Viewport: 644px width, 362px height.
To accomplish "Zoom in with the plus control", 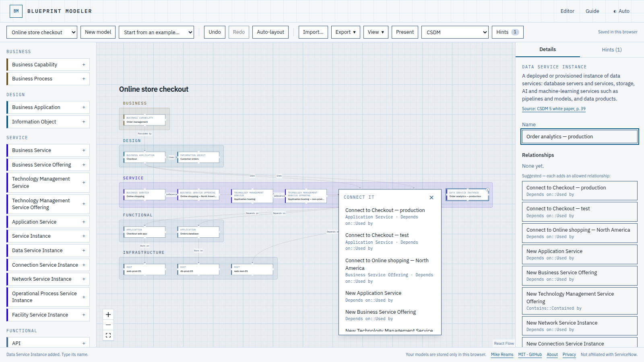I will [x=108, y=315].
